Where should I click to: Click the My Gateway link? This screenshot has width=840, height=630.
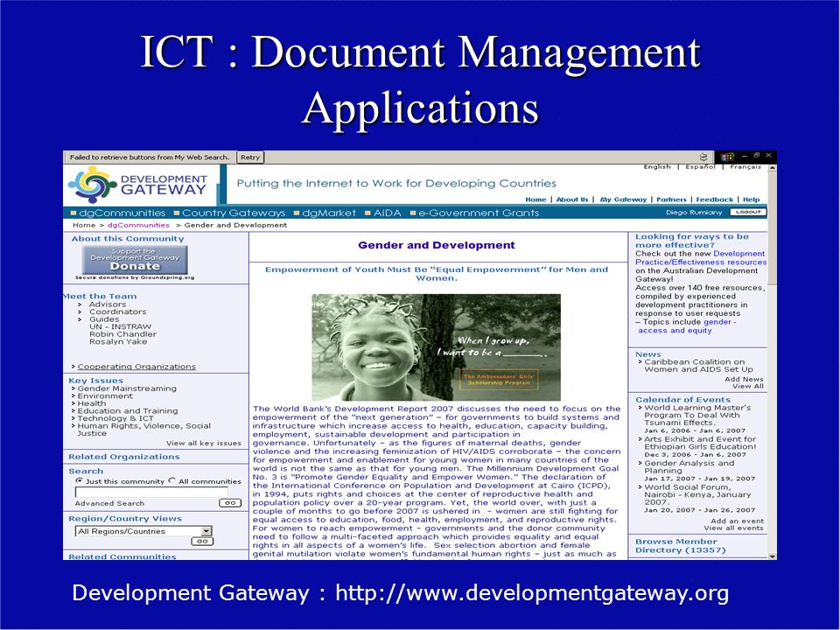[x=623, y=199]
